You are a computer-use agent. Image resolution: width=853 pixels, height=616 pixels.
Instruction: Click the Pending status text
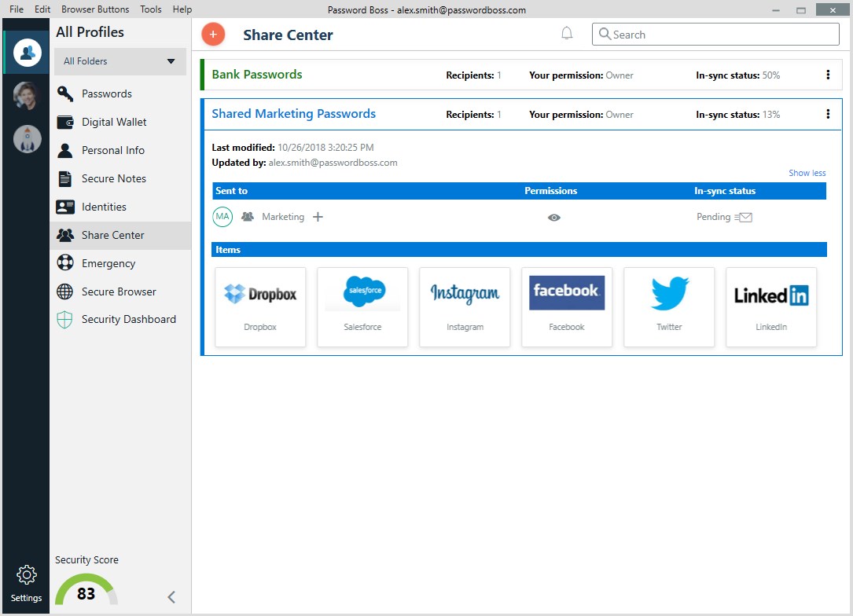point(713,216)
